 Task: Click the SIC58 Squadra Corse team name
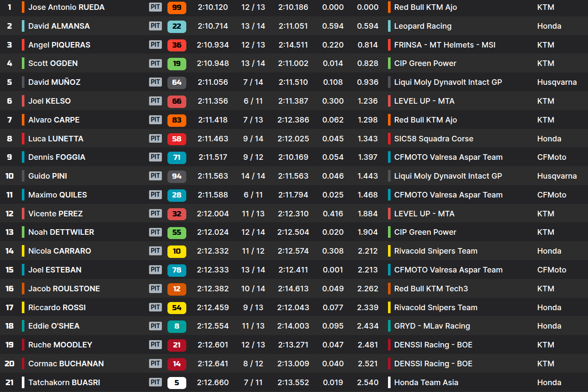coord(433,139)
